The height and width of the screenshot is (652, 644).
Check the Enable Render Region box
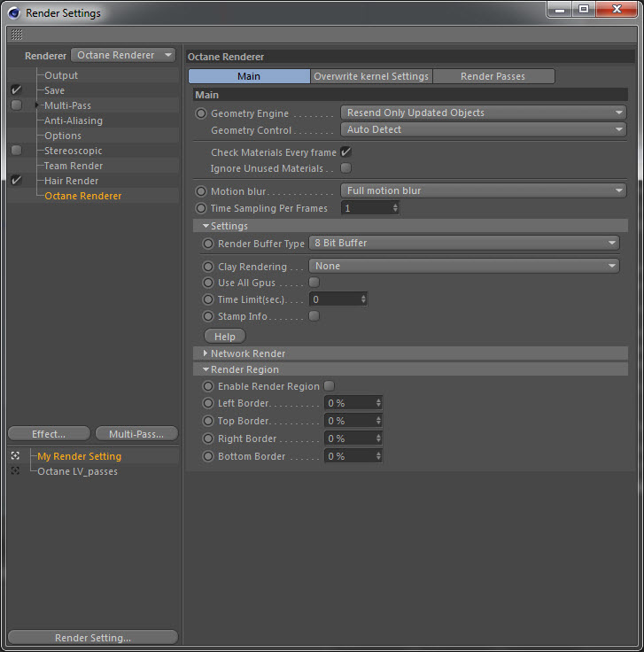pyautogui.click(x=330, y=386)
